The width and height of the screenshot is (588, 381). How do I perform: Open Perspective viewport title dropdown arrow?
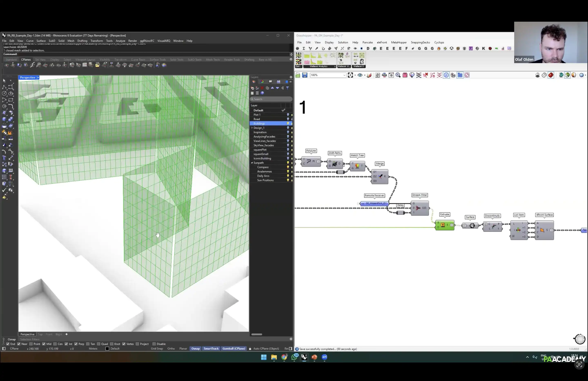(38, 78)
